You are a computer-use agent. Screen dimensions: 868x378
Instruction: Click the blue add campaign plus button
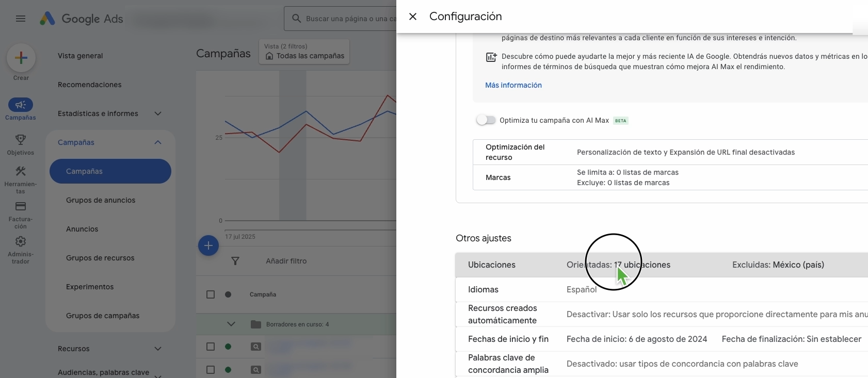pos(208,245)
